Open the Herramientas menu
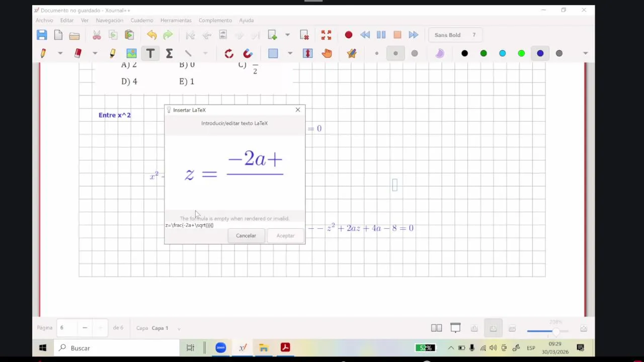Viewport: 644px width, 362px height. click(x=176, y=21)
